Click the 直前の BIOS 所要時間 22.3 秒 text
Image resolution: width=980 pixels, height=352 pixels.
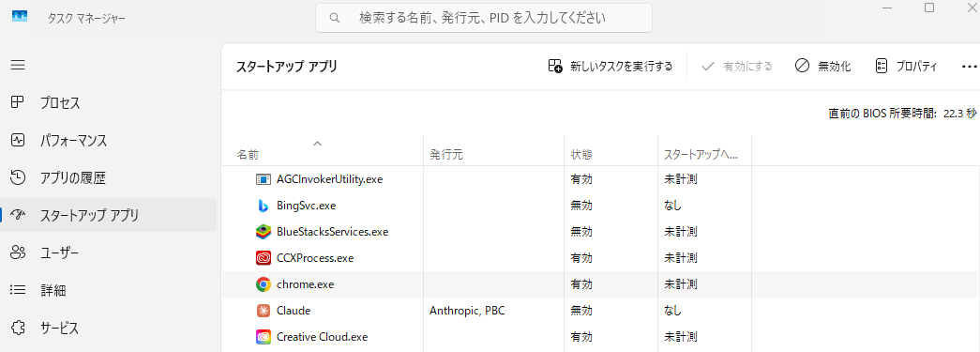[x=902, y=114]
